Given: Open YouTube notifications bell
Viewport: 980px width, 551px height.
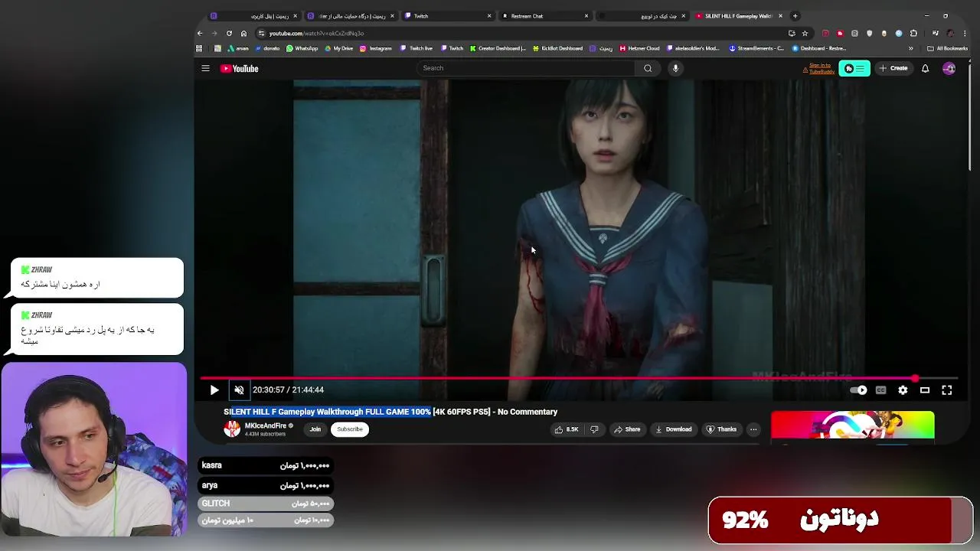Looking at the screenshot, I should coord(925,68).
